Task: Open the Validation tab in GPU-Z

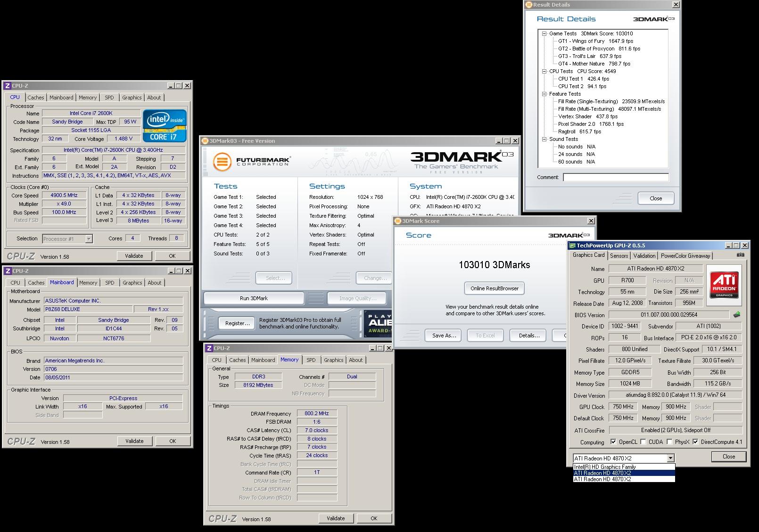Action: point(644,256)
